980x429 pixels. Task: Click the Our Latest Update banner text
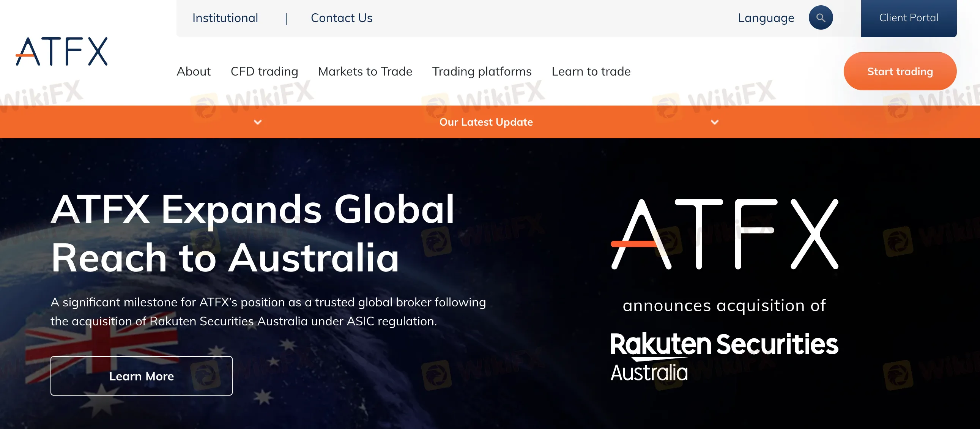pos(486,122)
